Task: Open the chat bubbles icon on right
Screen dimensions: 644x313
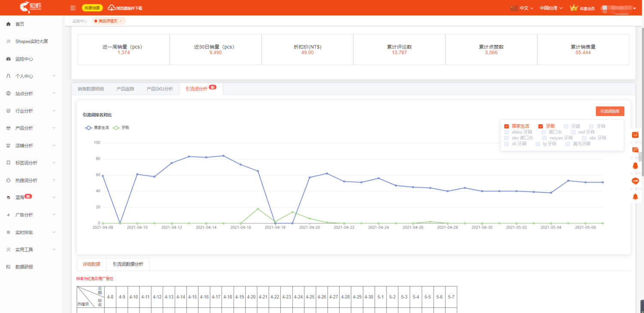Action: coord(635,150)
